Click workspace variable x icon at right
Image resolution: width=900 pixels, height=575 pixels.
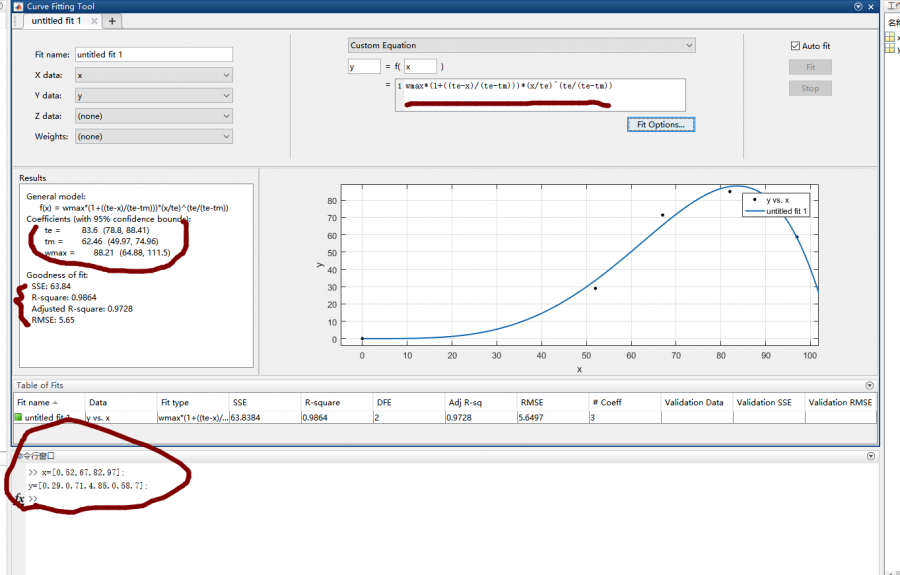pyautogui.click(x=889, y=38)
